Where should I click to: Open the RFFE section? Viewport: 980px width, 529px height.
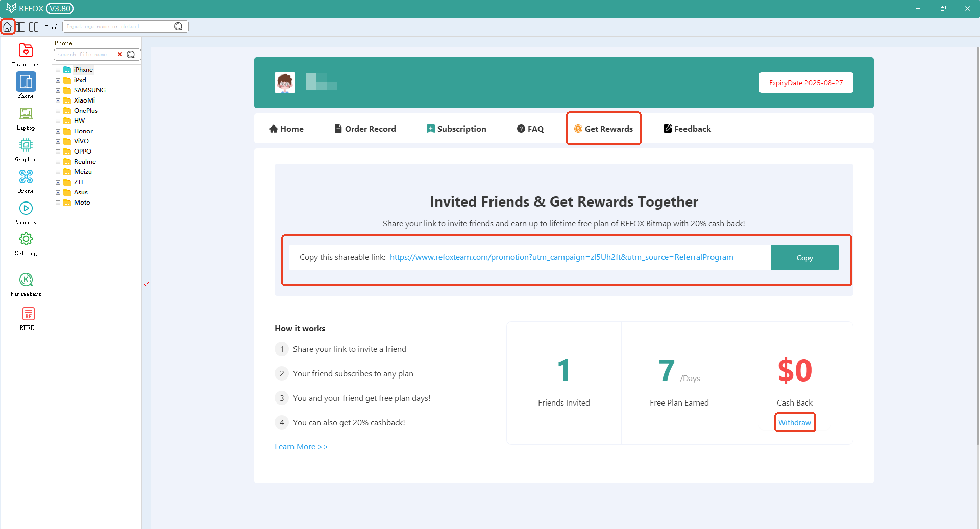coord(26,317)
